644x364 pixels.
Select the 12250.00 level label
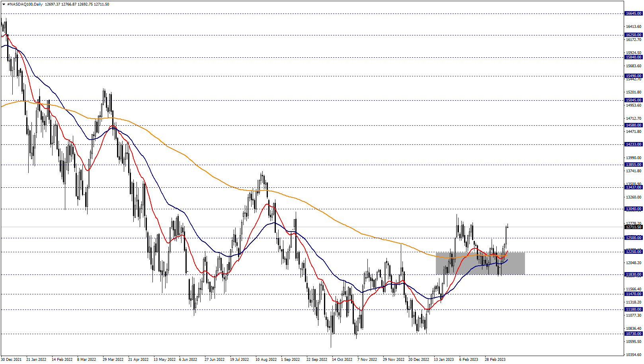(x=633, y=252)
